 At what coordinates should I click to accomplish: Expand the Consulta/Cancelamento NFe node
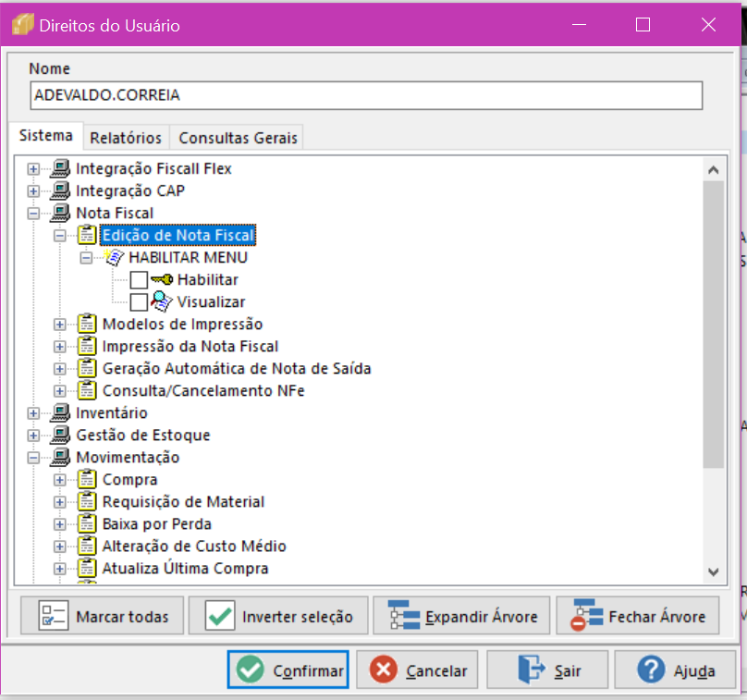(59, 391)
